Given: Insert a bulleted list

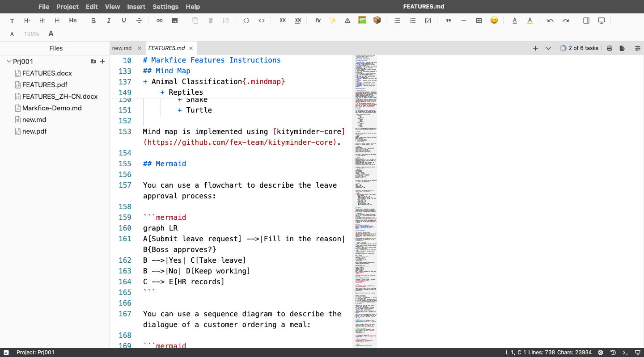Looking at the screenshot, I should [x=398, y=21].
